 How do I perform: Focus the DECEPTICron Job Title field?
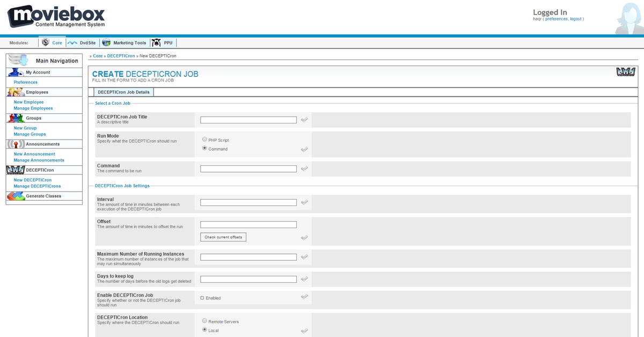pyautogui.click(x=248, y=120)
